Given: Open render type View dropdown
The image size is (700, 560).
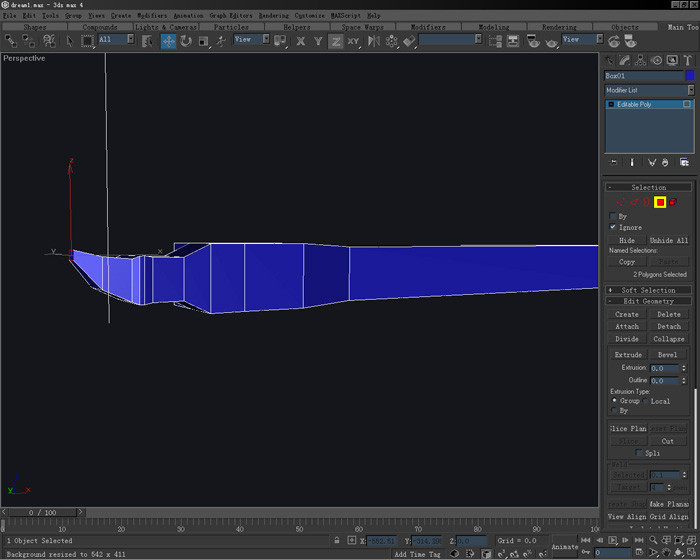Looking at the screenshot, I should 600,39.
